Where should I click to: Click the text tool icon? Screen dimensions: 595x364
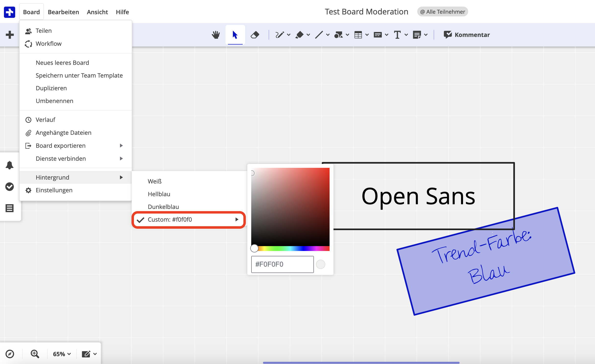click(397, 35)
